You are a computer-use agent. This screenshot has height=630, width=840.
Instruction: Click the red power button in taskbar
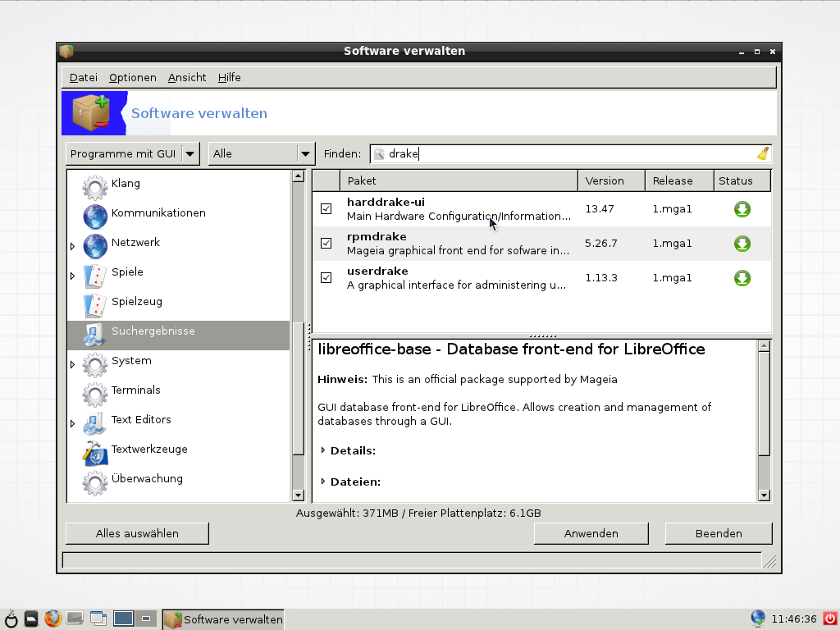(830, 619)
